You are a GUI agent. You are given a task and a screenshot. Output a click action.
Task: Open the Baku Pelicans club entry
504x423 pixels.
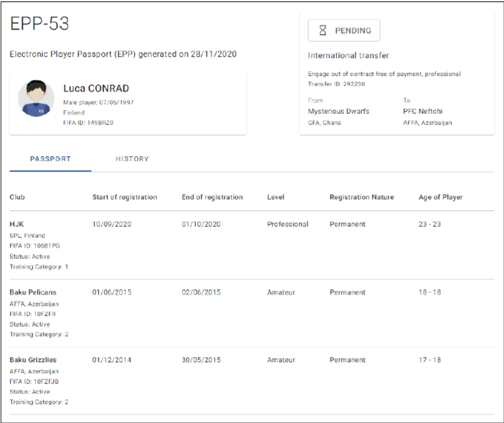[33, 292]
